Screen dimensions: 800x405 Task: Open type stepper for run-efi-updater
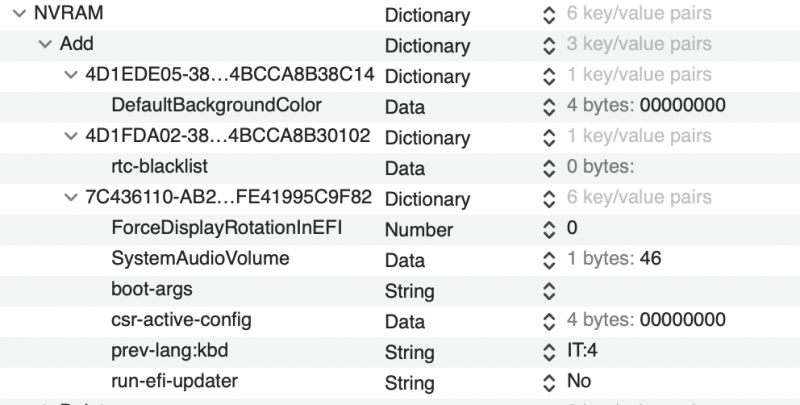[x=547, y=382]
